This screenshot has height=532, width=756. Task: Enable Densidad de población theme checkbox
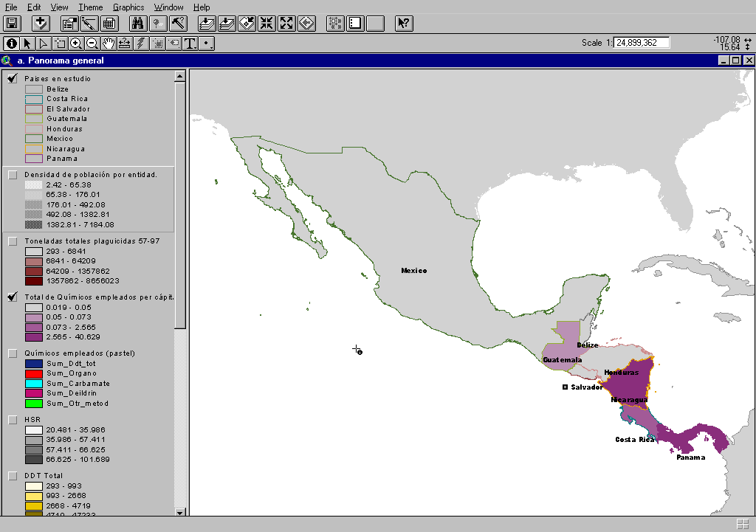[x=13, y=175]
